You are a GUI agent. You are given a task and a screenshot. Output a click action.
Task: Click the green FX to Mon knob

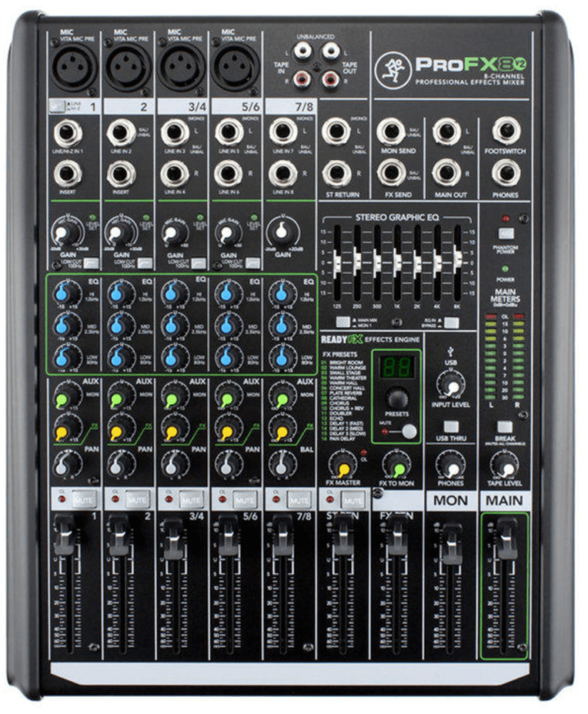[x=397, y=466]
